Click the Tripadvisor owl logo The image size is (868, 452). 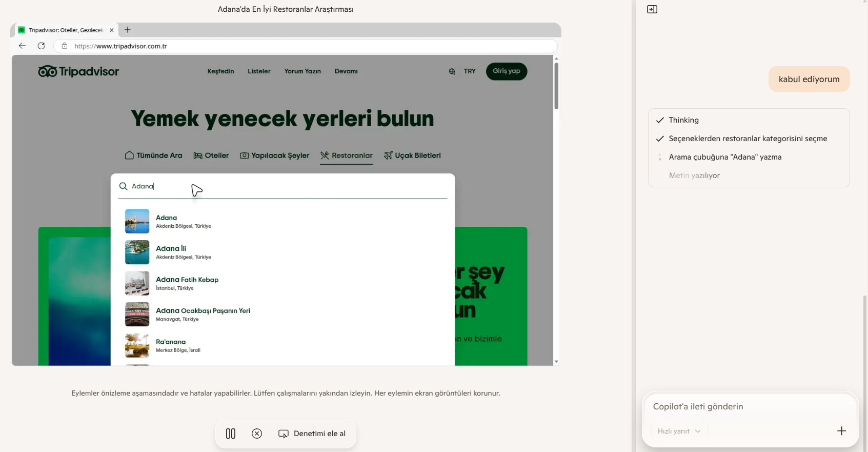pyautogui.click(x=78, y=71)
